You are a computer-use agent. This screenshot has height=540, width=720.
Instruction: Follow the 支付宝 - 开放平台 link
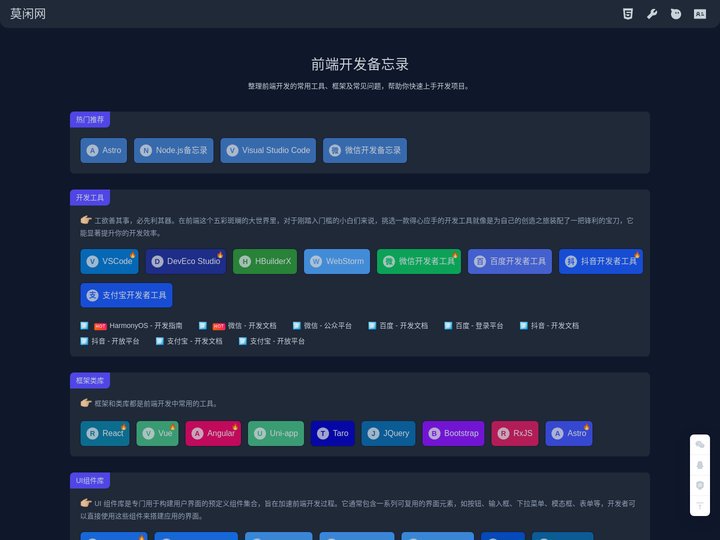click(x=272, y=341)
